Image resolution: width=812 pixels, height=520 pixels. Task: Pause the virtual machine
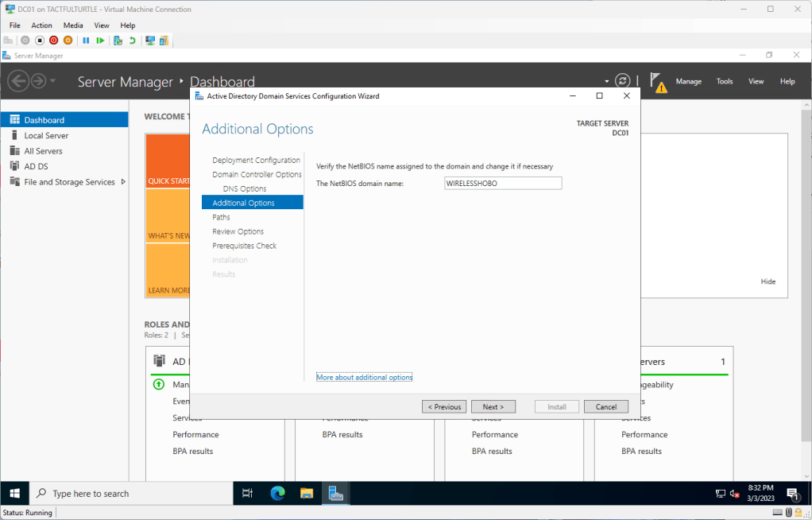[86, 41]
